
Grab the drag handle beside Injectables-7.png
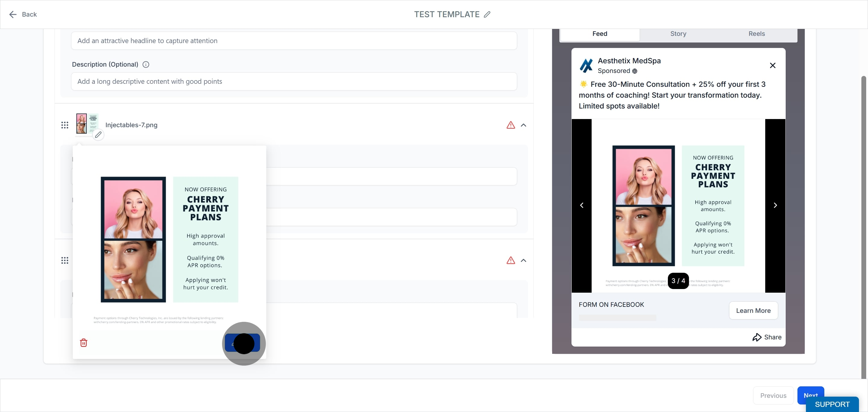pyautogui.click(x=65, y=125)
